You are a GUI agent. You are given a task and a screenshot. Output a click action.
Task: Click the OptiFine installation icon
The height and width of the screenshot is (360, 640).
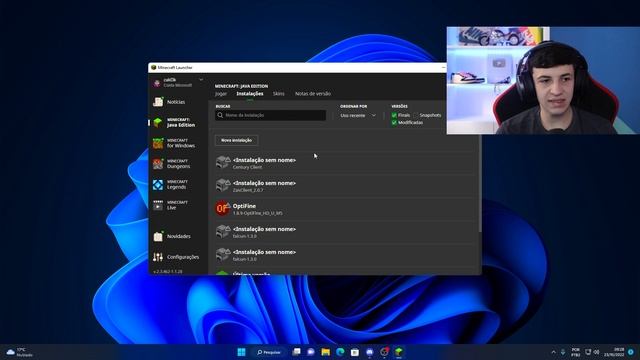click(x=223, y=208)
